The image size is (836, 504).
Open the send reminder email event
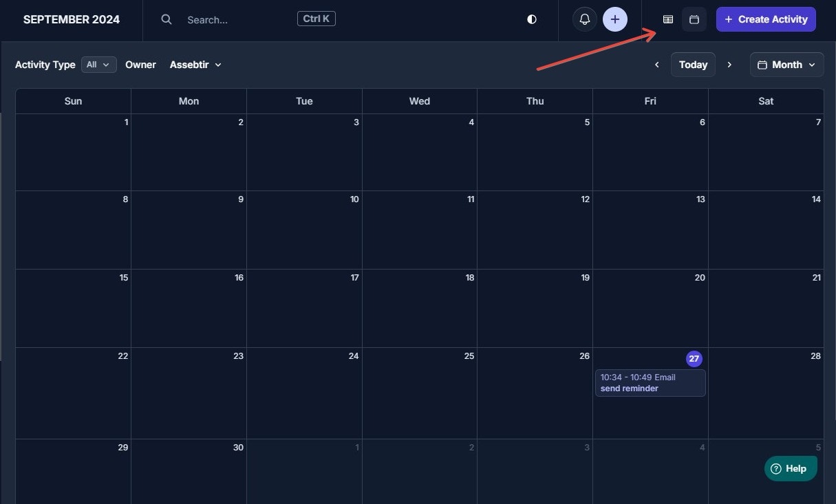(650, 382)
